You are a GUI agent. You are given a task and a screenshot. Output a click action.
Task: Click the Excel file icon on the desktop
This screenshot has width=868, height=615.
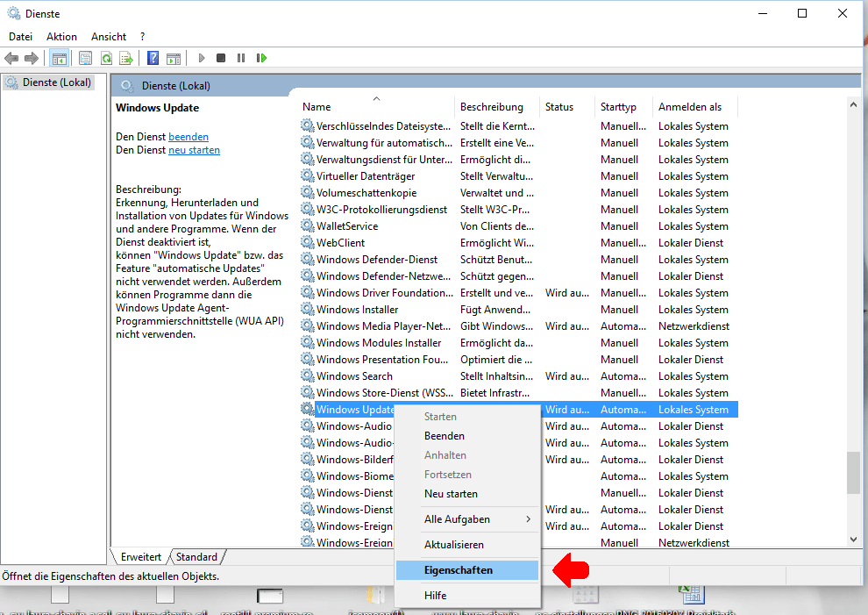point(692,595)
